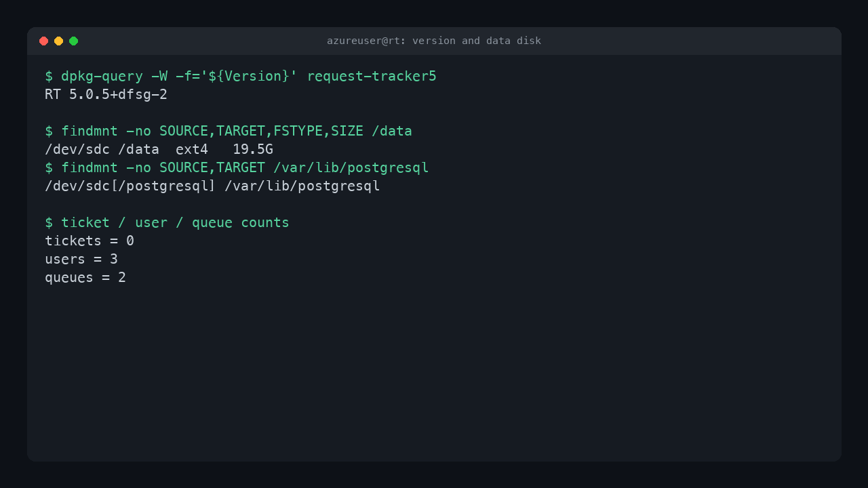Image resolution: width=868 pixels, height=488 pixels.
Task: Click the red close window button
Action: coord(43,41)
